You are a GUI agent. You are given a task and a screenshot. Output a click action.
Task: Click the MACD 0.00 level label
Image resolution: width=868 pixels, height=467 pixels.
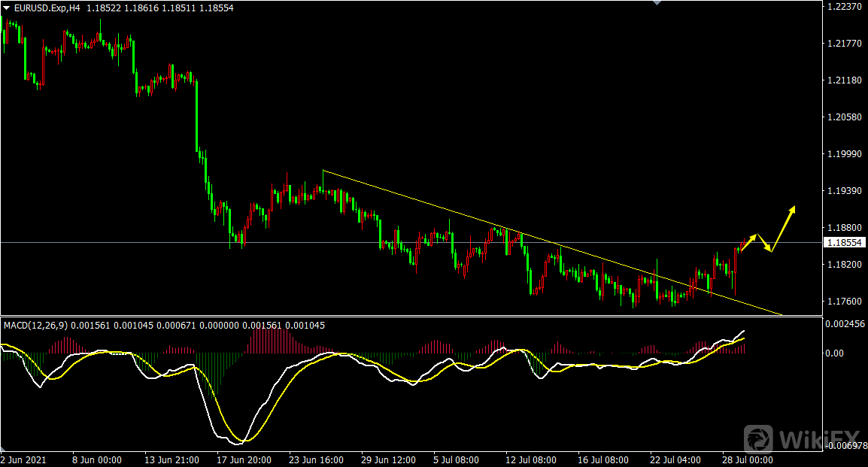(x=836, y=353)
